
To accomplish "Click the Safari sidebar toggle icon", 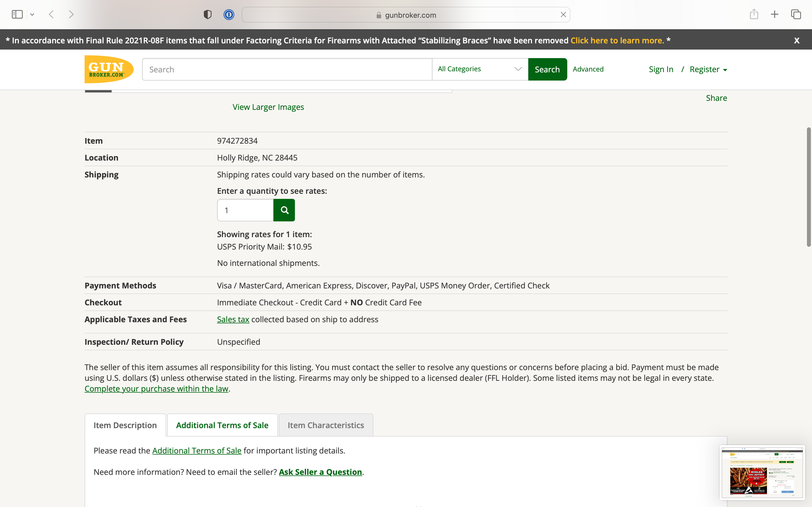I will click(17, 14).
